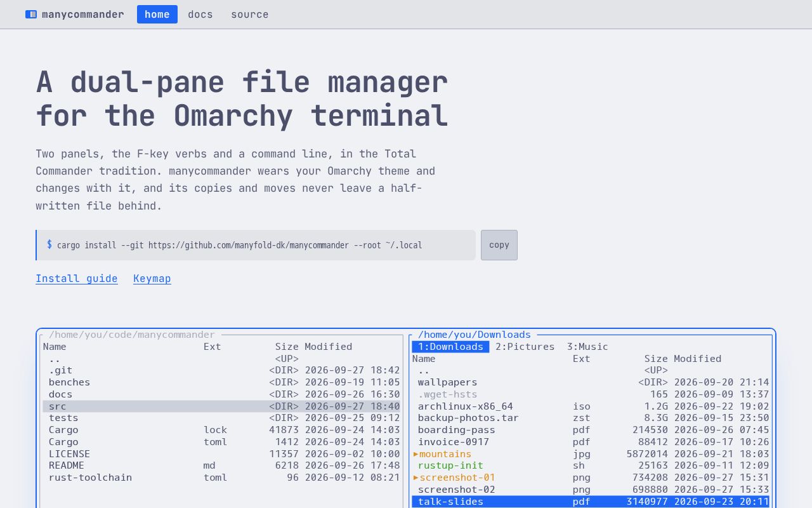Open the source nav link

(250, 14)
